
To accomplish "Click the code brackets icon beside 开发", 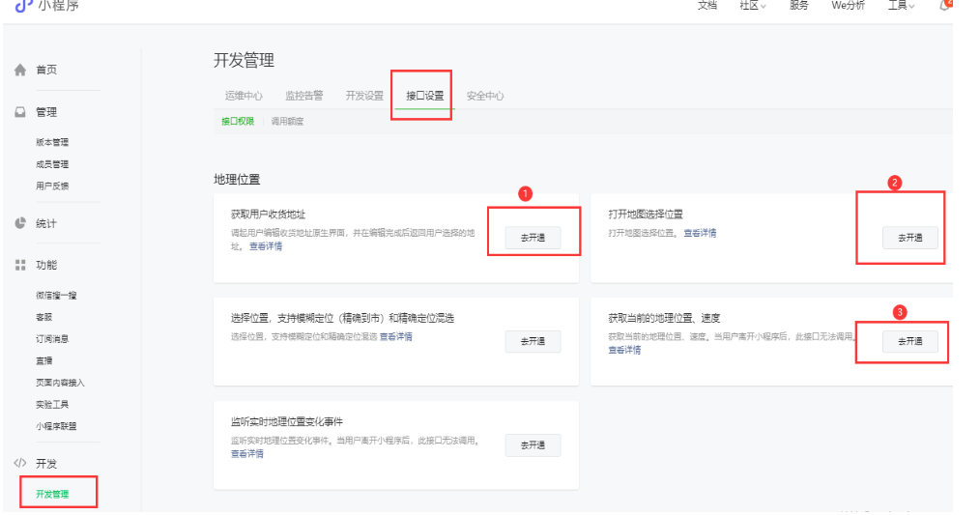I will tap(19, 464).
